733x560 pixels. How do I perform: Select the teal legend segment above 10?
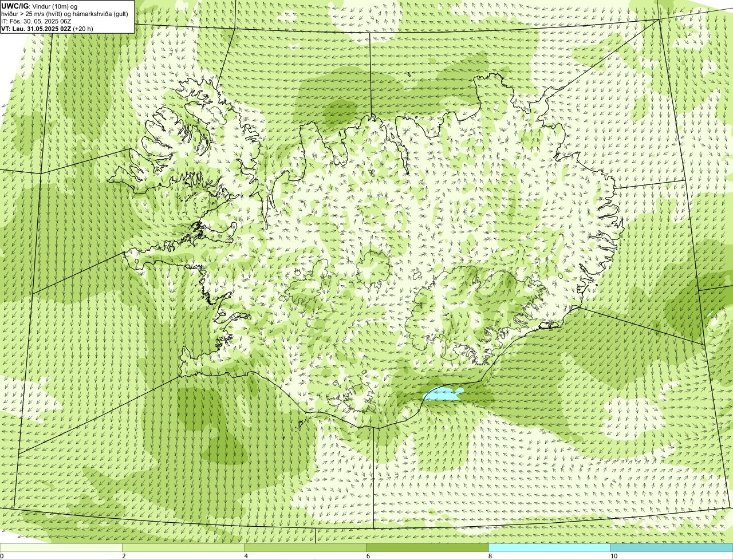672,547
